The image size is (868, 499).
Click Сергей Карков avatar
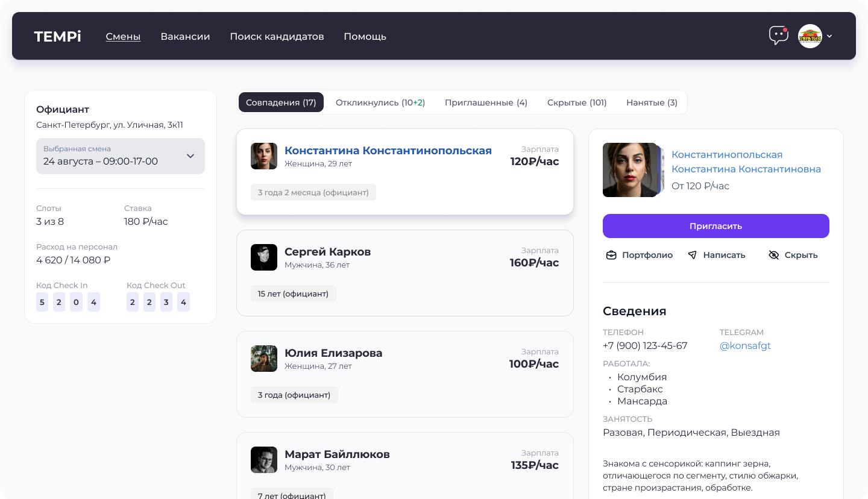[264, 257]
